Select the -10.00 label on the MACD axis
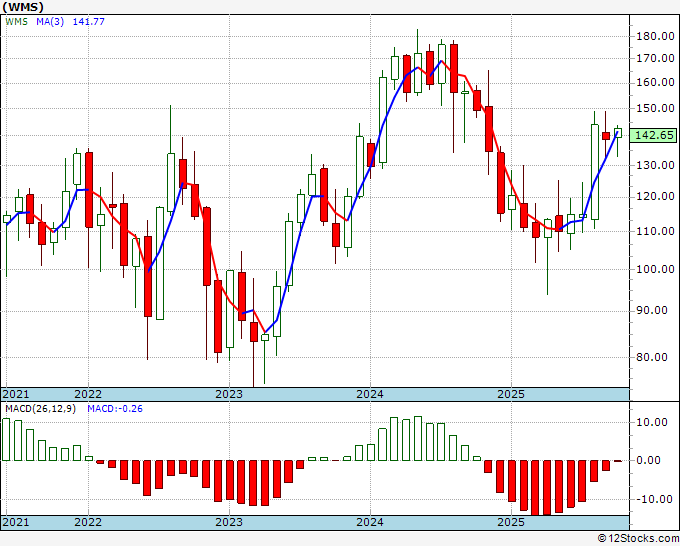The height and width of the screenshot is (546, 680). point(653,499)
